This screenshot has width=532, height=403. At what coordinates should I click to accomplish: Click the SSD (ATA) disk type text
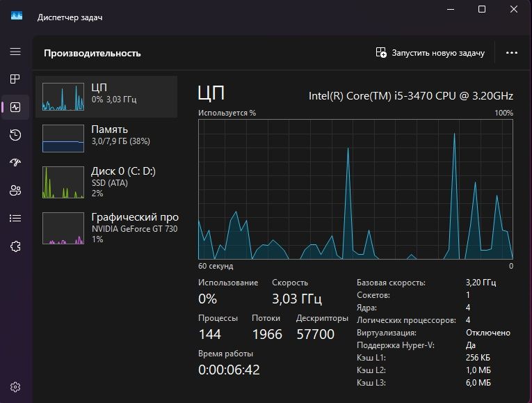[x=110, y=183]
